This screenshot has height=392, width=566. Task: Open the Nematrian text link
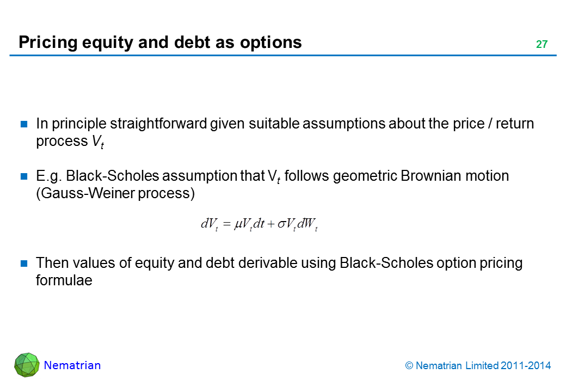72,365
